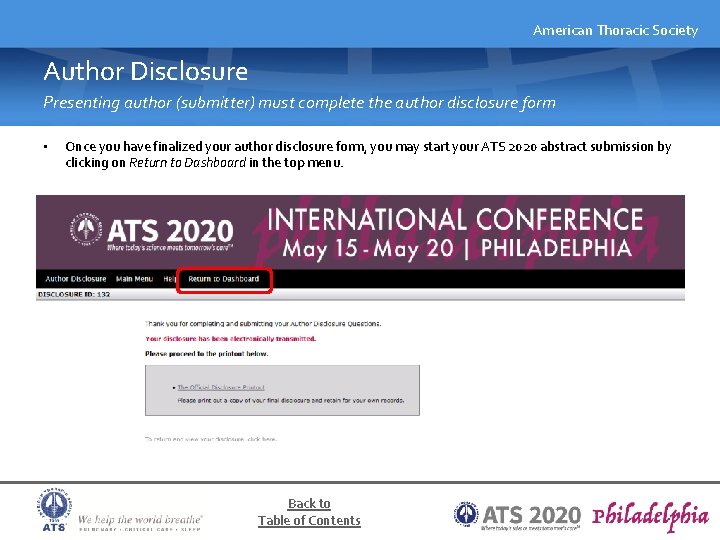
Task: Click 'Please proceed to the printout below' text
Action: click(x=207, y=354)
